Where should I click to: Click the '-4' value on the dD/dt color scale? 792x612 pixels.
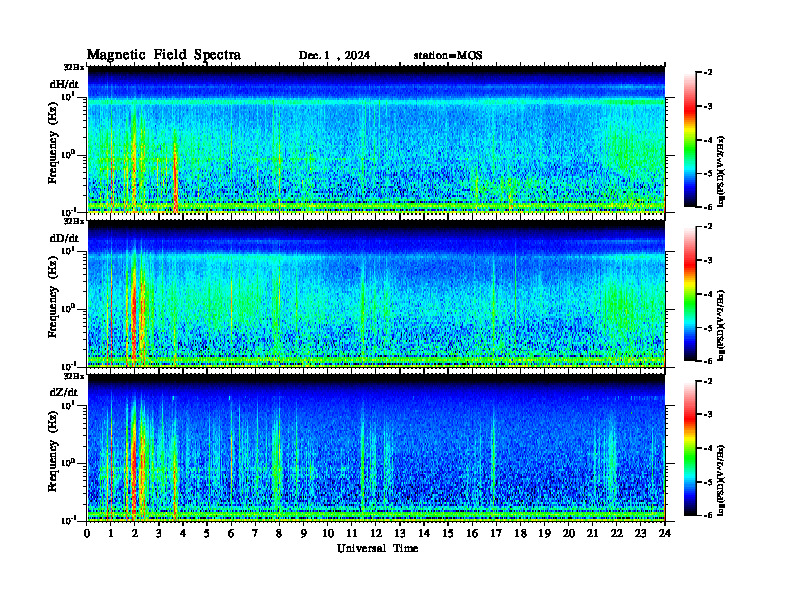pyautogui.click(x=708, y=294)
